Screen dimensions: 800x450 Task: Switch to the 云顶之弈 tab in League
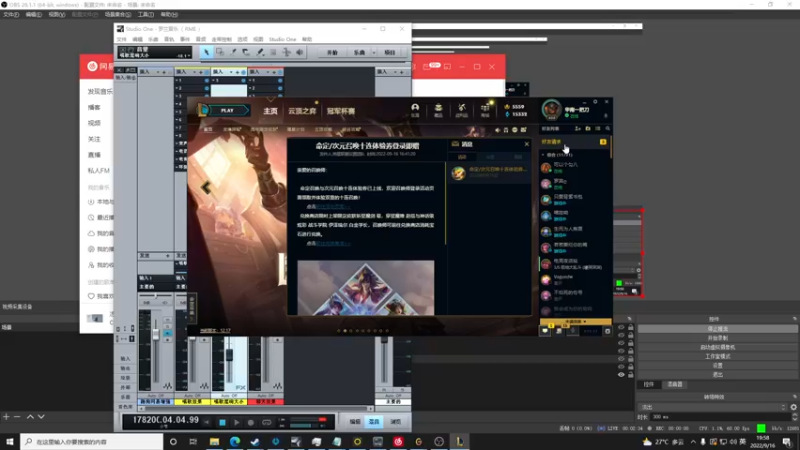[x=302, y=111]
